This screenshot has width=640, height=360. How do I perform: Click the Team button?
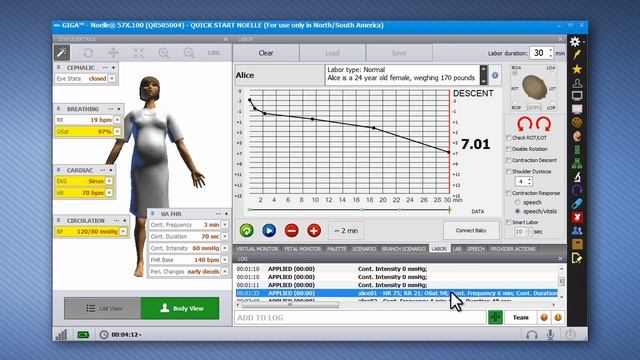tap(520, 317)
